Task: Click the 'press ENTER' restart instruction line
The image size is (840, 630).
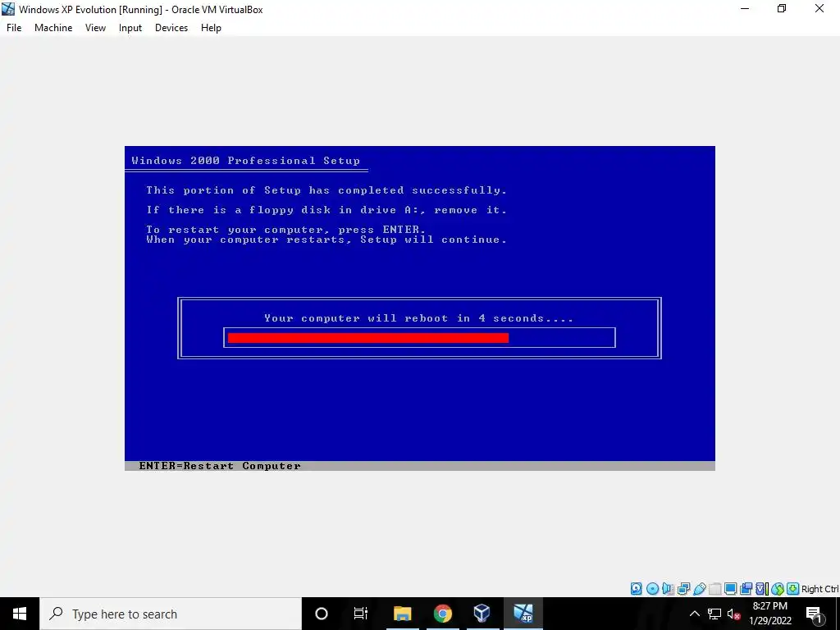Action: [x=286, y=230]
